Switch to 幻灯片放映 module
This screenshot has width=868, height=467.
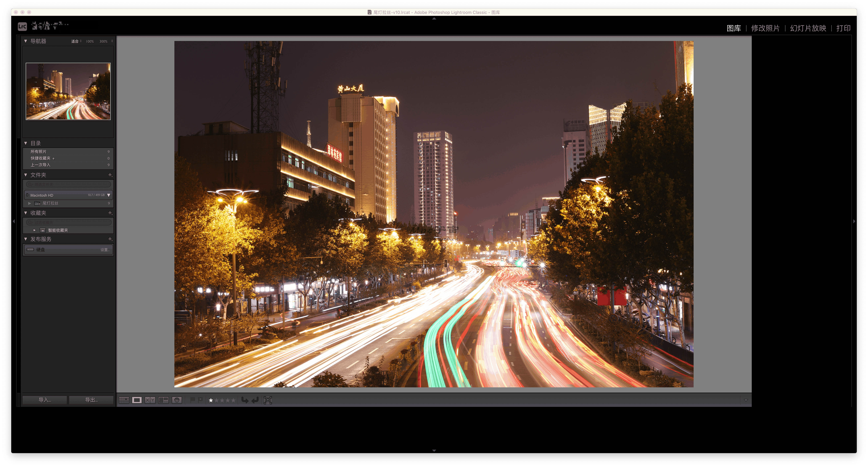point(808,28)
